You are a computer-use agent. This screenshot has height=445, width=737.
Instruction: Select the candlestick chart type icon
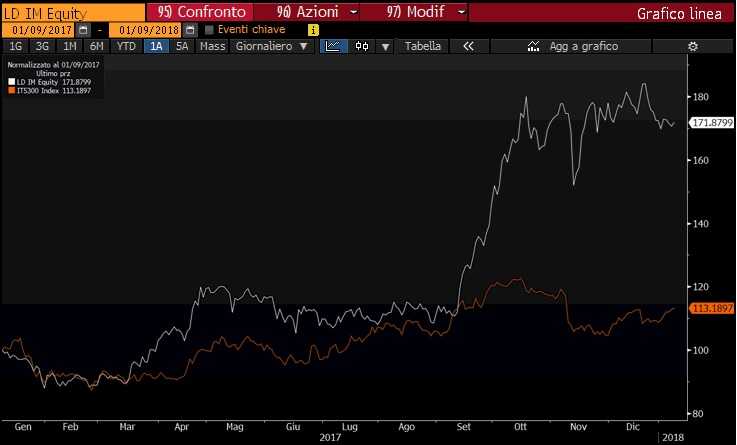[362, 46]
